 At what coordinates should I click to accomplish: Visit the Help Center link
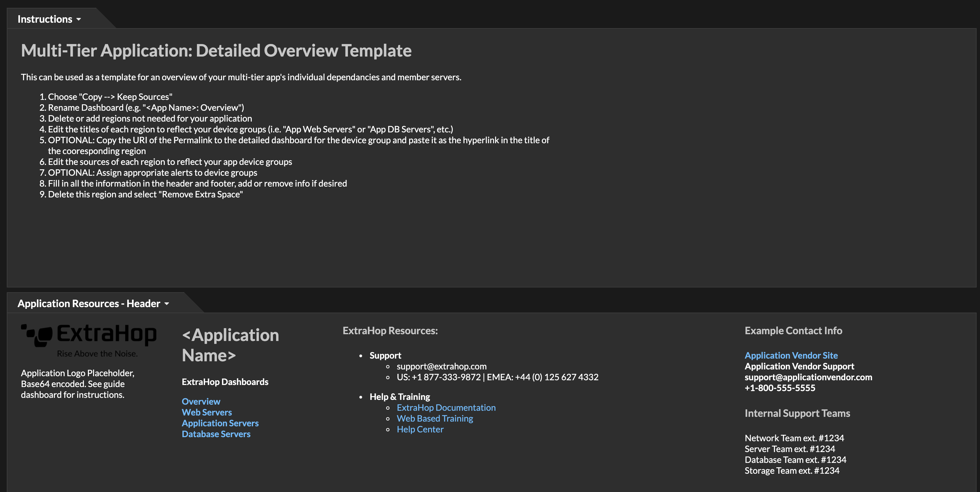pyautogui.click(x=420, y=429)
